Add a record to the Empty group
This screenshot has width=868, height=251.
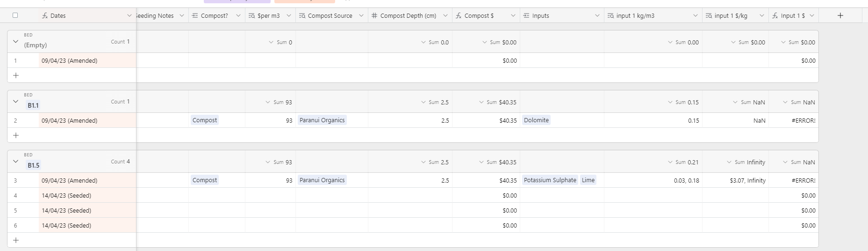[x=15, y=75]
